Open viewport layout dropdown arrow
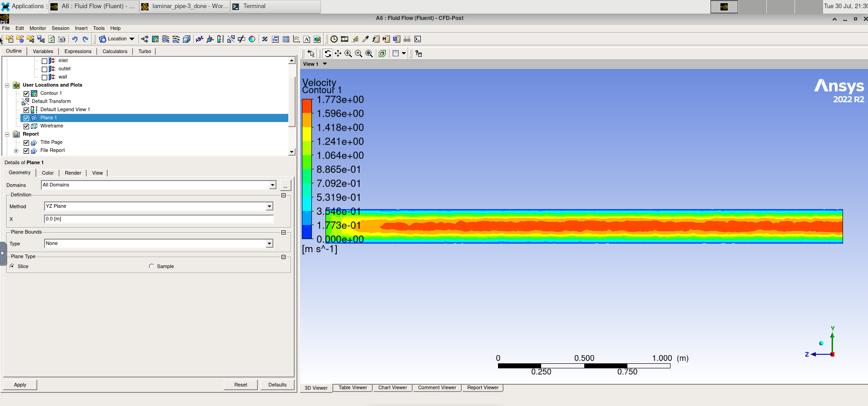This screenshot has width=868, height=406. pyautogui.click(x=404, y=54)
